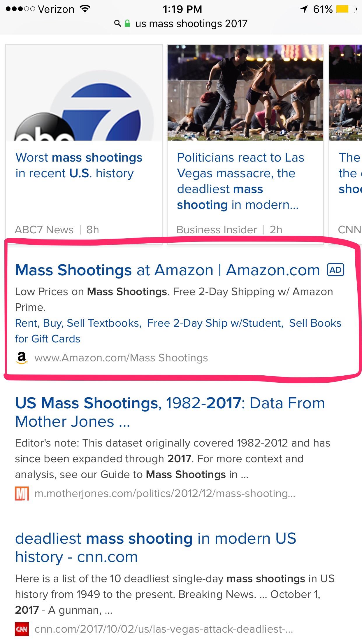Tap the Amazon logo favicon

pos(22,358)
